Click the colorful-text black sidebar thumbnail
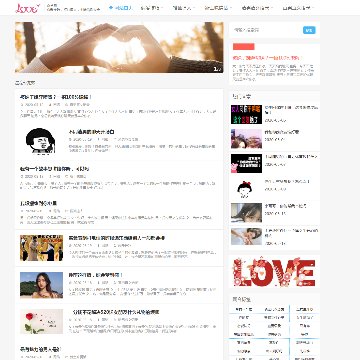The width and height of the screenshot is (360, 360). coord(246,114)
